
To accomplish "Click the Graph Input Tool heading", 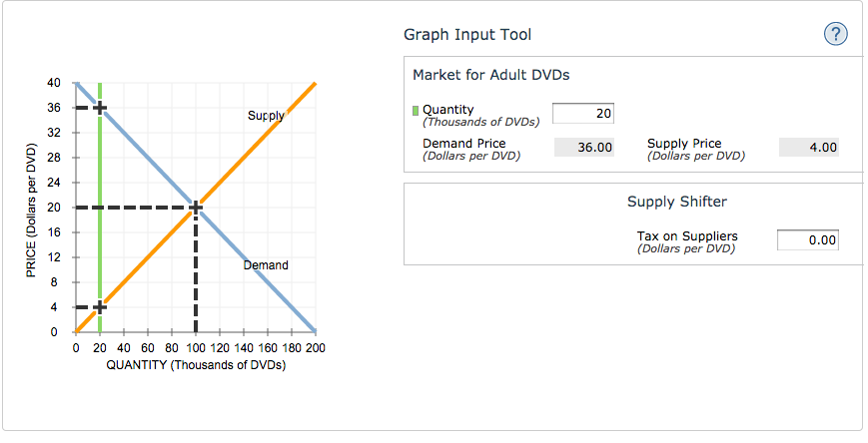I will coord(467,34).
